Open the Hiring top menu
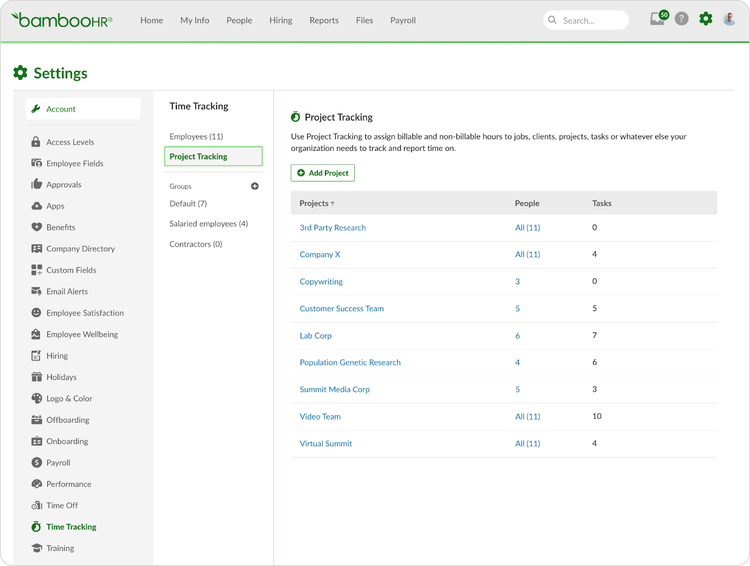Image resolution: width=750 pixels, height=566 pixels. click(x=281, y=20)
